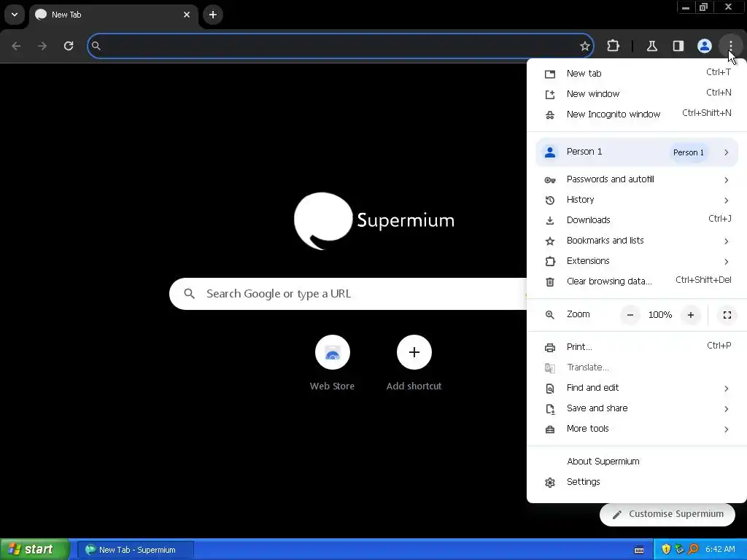
Task: Close the New Tab tab
Action: click(x=187, y=15)
